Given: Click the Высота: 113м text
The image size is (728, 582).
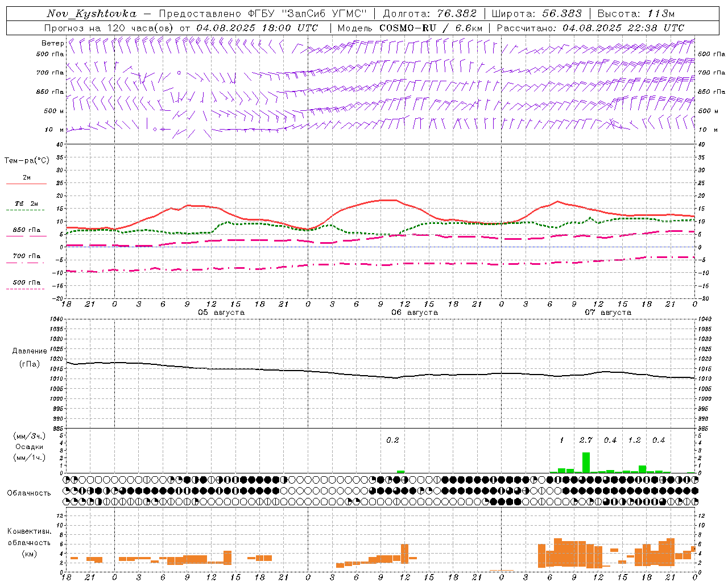Looking at the screenshot, I should click(x=636, y=14).
